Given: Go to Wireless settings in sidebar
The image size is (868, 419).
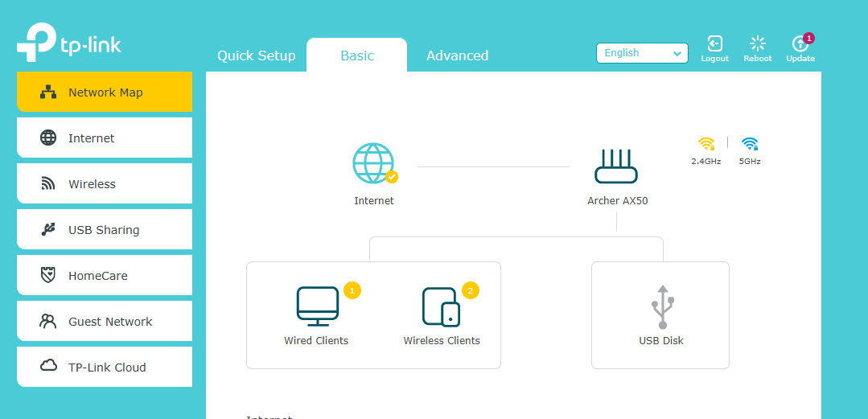Looking at the screenshot, I should point(105,184).
